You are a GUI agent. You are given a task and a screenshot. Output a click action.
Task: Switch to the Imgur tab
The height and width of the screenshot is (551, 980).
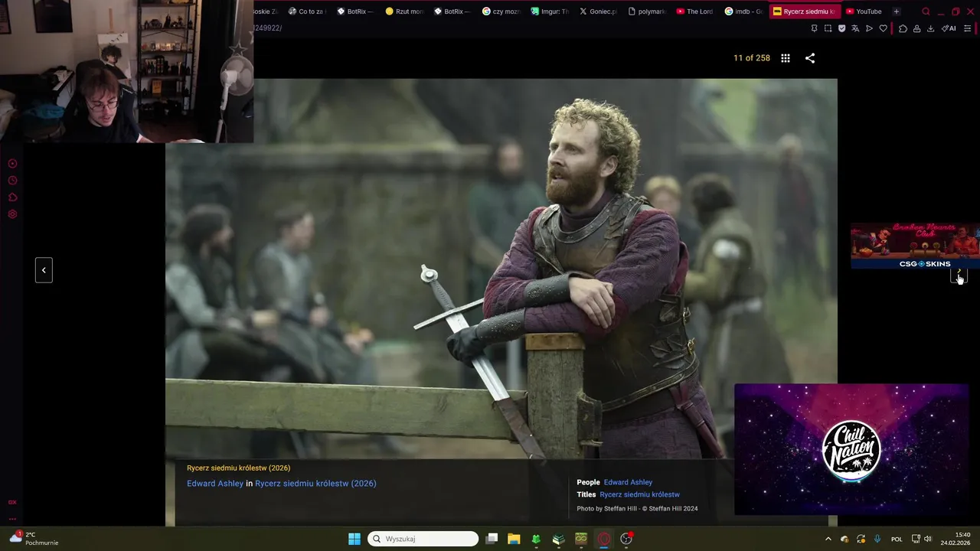pyautogui.click(x=549, y=11)
